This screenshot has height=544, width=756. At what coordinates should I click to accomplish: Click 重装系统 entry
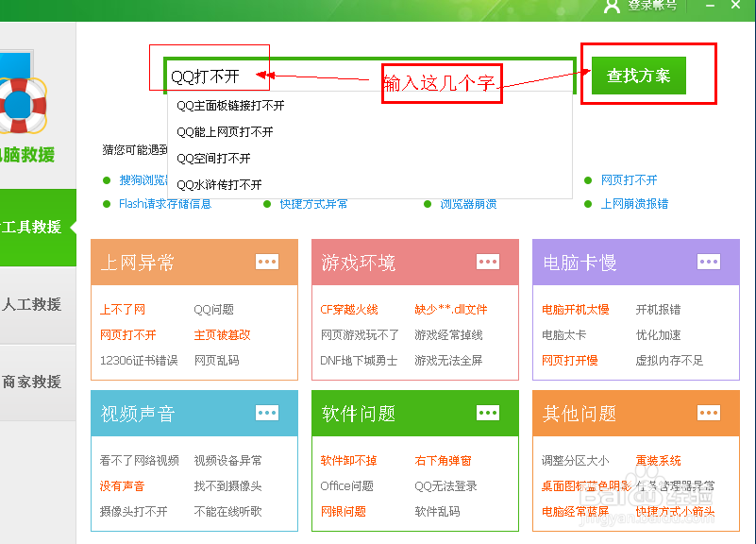click(x=658, y=461)
